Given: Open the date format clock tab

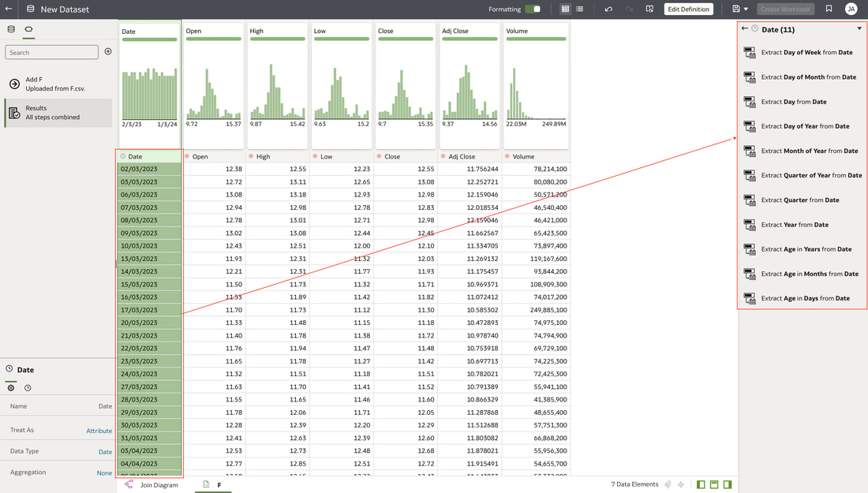Looking at the screenshot, I should [x=28, y=388].
